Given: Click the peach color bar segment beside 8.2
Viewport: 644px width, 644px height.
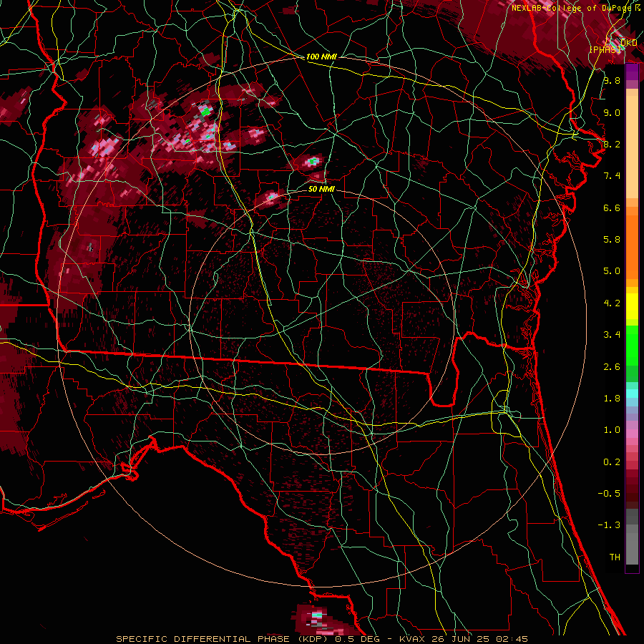Looking at the screenshot, I should [x=632, y=147].
